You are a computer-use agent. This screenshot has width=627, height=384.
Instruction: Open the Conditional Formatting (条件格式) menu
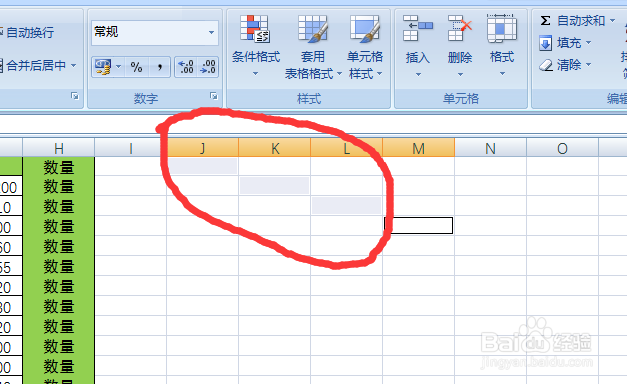pos(256,45)
